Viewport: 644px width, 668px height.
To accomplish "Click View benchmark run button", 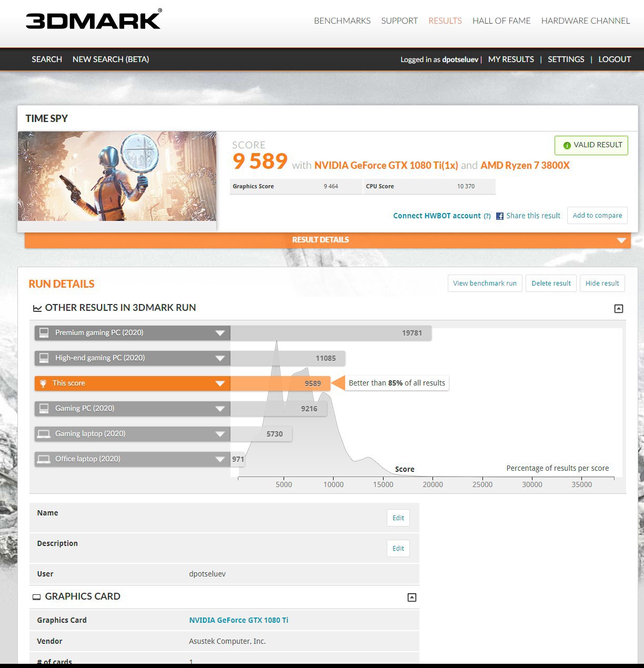I will 485,284.
